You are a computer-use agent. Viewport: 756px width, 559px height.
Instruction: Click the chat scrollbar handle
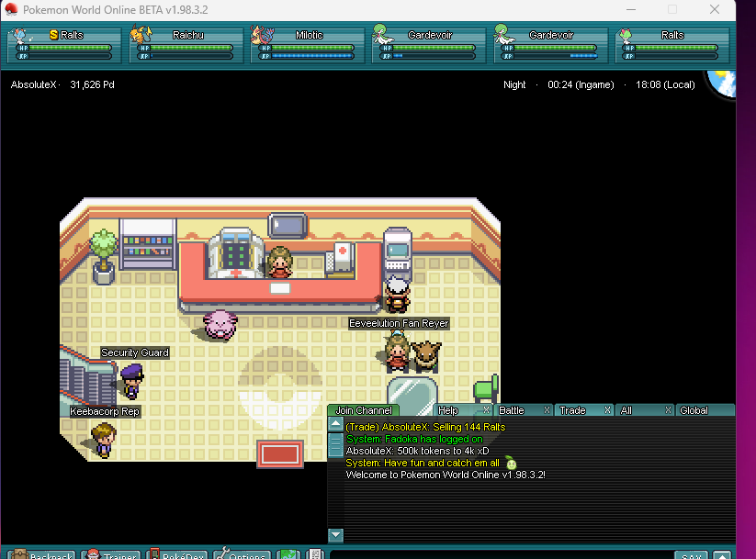click(x=335, y=445)
